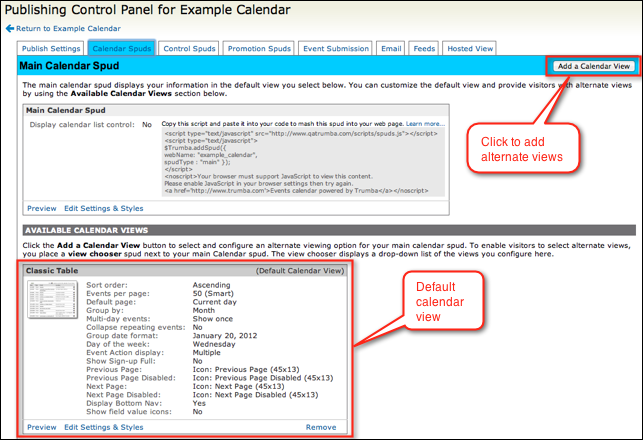Click Display calendar list control label
The image size is (643, 440).
point(82,125)
